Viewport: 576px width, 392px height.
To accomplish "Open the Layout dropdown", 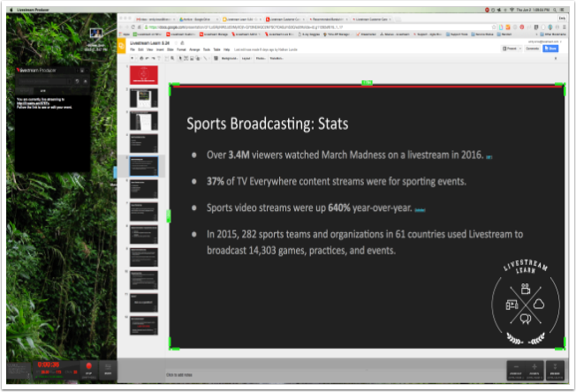I will 246,58.
